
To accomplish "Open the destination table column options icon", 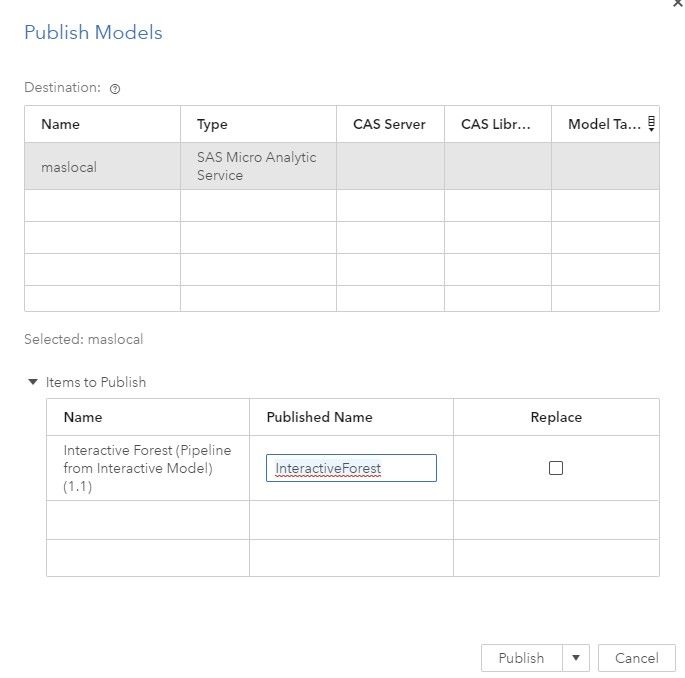I will [651, 124].
